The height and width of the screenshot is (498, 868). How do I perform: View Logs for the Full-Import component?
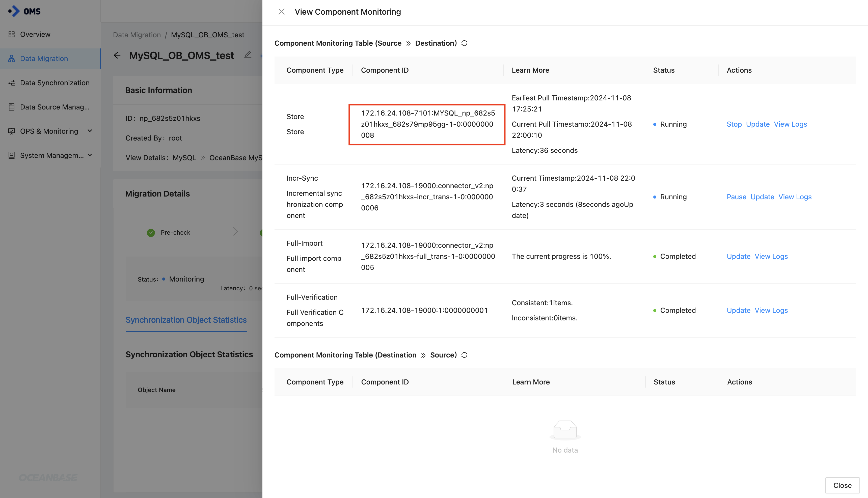pos(771,257)
